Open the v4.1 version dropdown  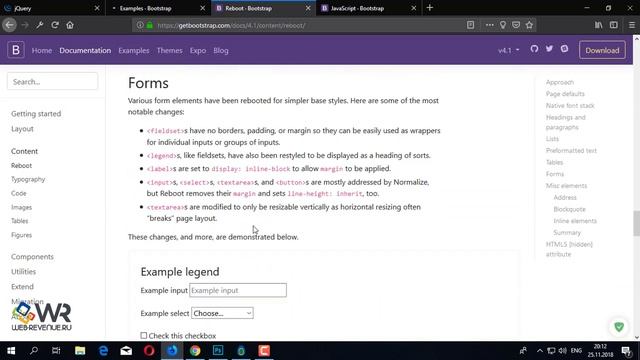(509, 50)
